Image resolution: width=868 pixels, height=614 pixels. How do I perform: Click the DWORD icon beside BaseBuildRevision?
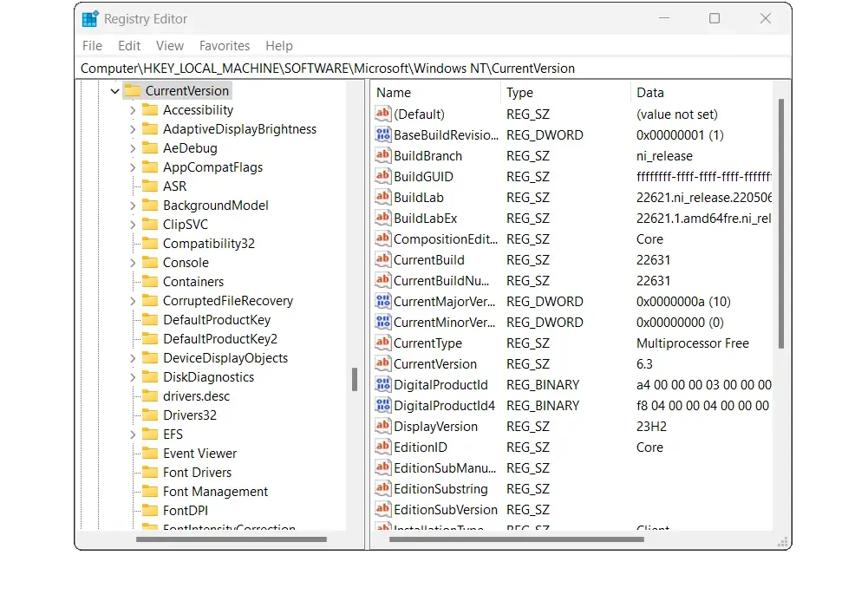click(382, 134)
